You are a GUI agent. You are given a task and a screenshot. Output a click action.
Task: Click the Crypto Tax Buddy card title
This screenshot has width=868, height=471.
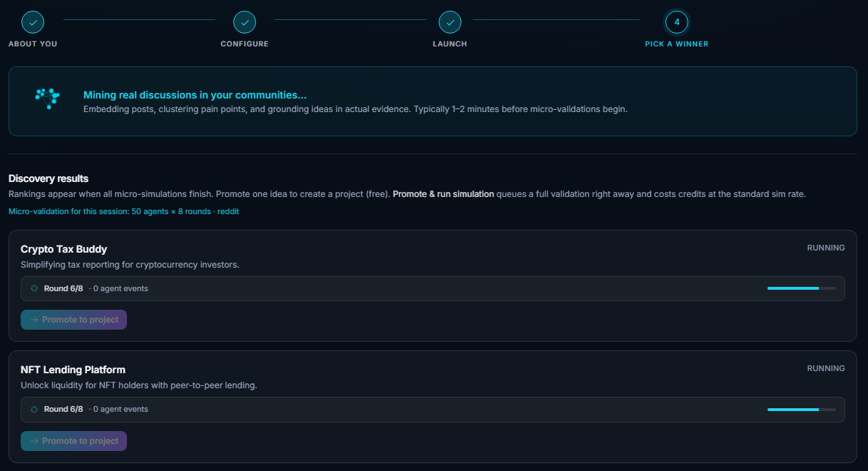[x=64, y=249]
